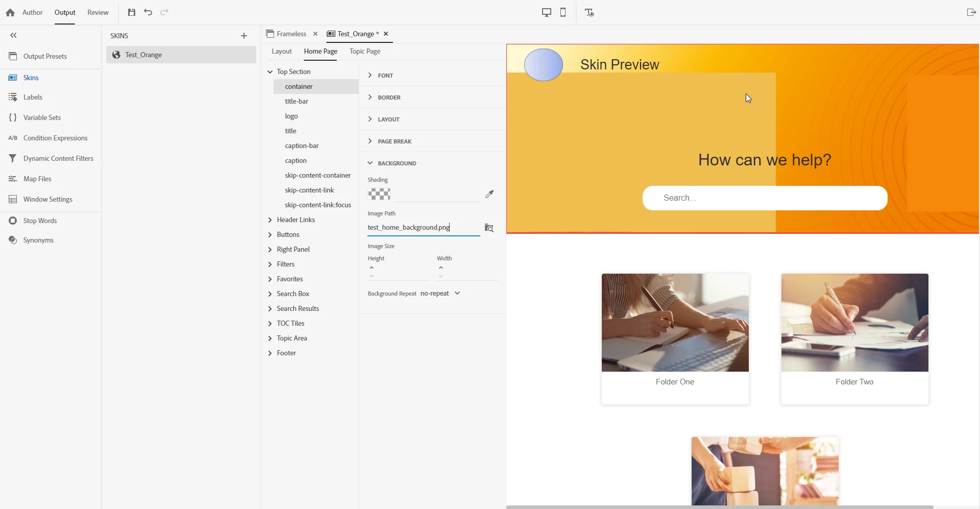Screen dimensions: 980x509
Task: Select the Home Page tab
Action: coord(321,51)
